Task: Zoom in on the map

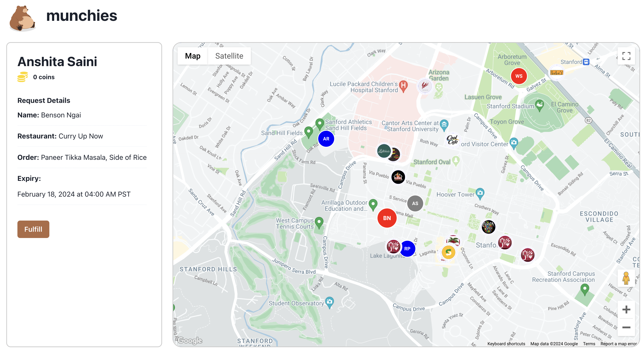Action: point(626,310)
